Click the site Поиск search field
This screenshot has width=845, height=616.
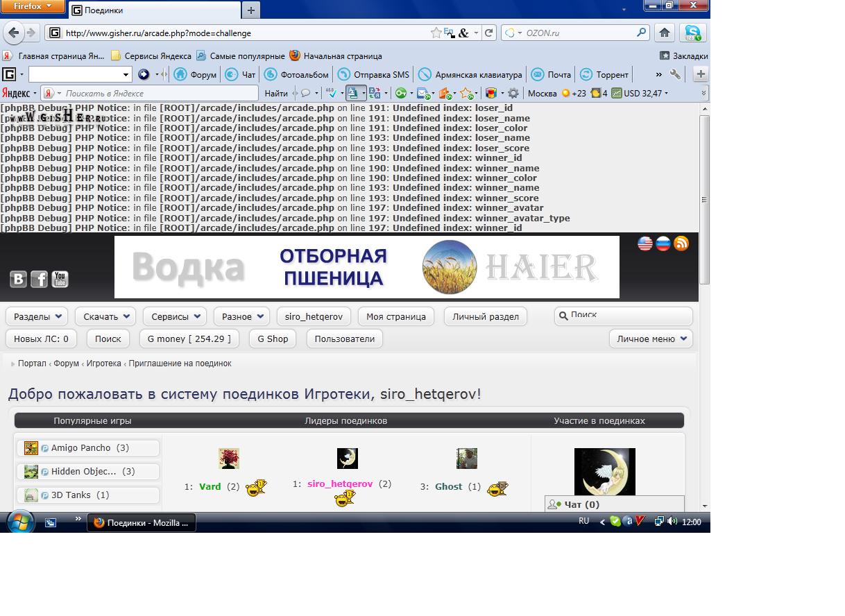click(x=628, y=315)
